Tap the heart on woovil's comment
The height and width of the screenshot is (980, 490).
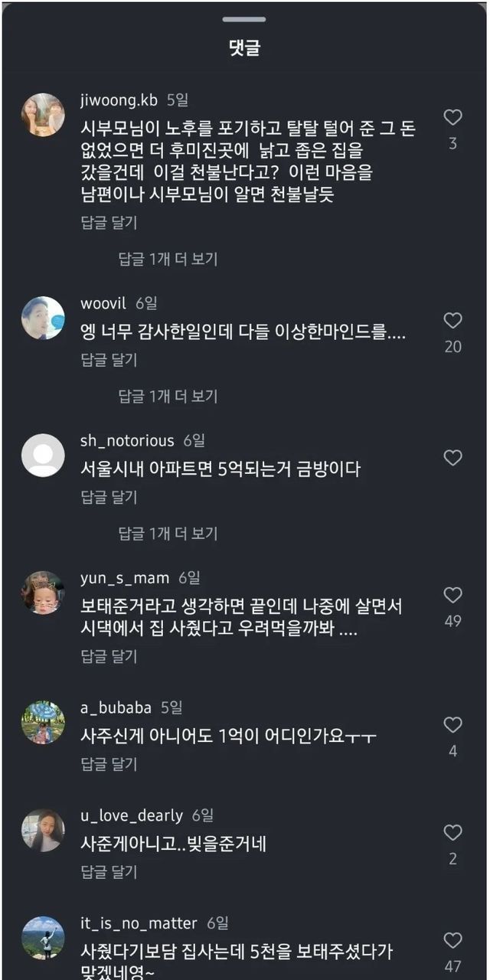(453, 320)
